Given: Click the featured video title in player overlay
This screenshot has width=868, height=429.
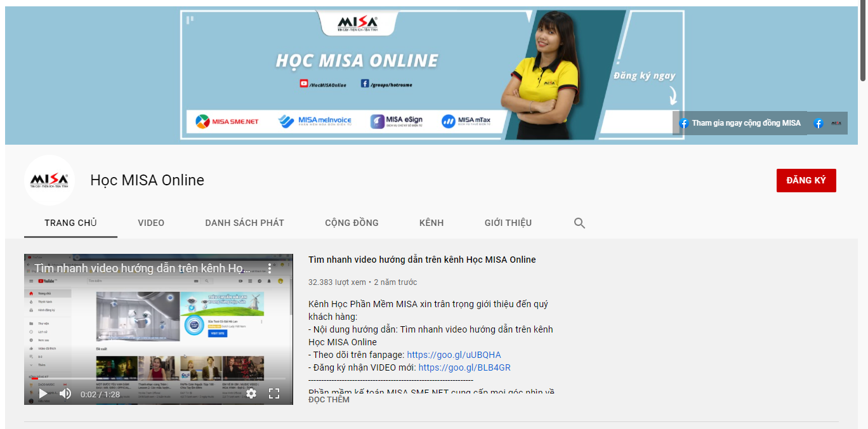Looking at the screenshot, I should 143,268.
